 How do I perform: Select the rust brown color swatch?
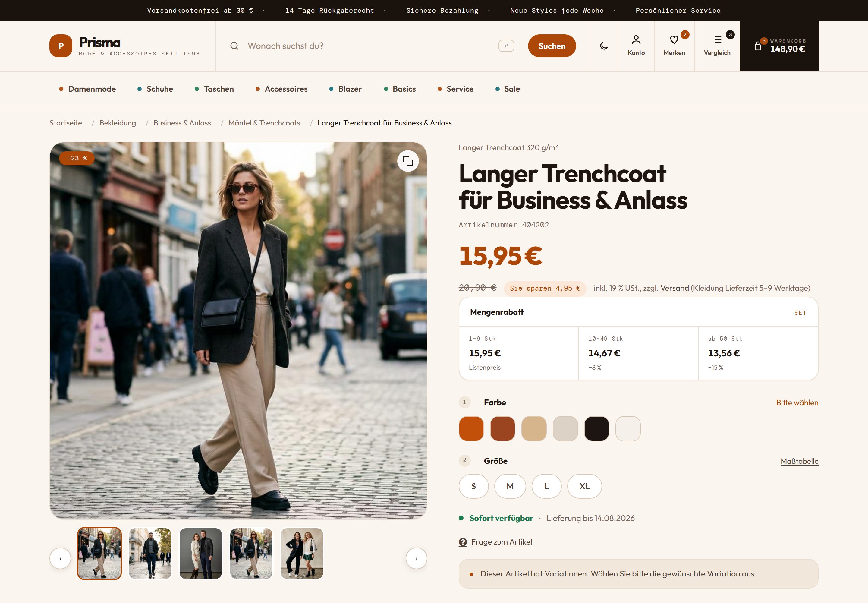point(502,428)
